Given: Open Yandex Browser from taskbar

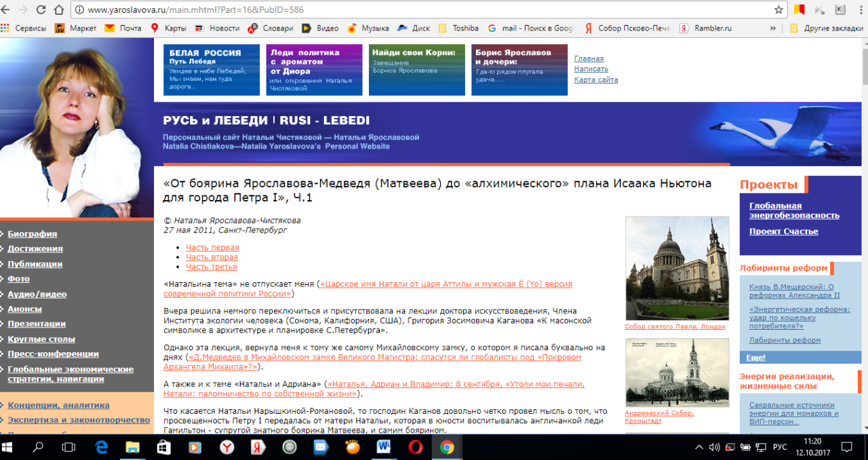Looking at the screenshot, I should pyautogui.click(x=226, y=447).
